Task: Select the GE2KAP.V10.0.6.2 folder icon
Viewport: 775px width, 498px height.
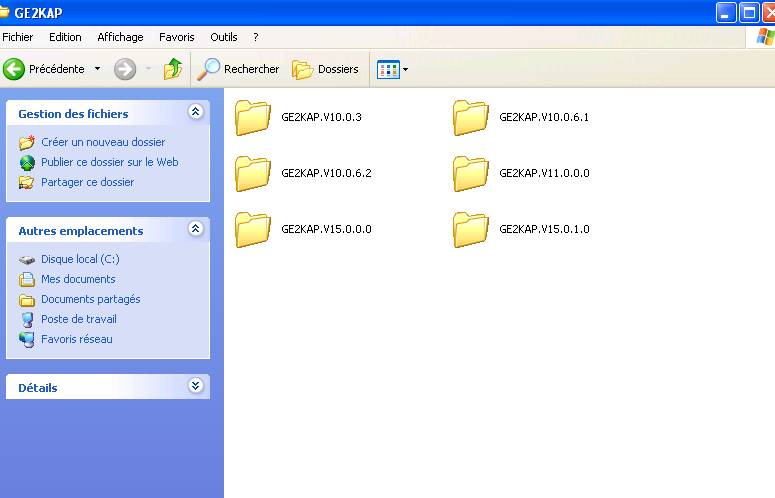Action: click(x=253, y=173)
